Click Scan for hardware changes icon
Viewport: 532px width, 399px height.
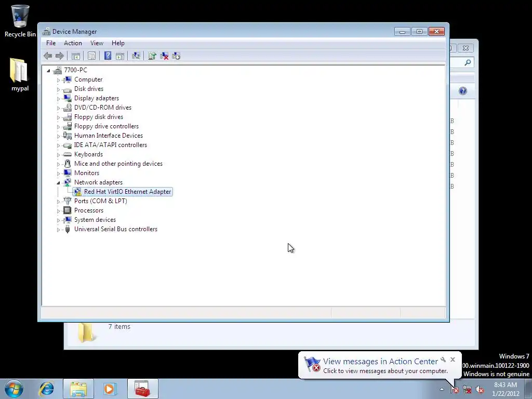(x=136, y=56)
